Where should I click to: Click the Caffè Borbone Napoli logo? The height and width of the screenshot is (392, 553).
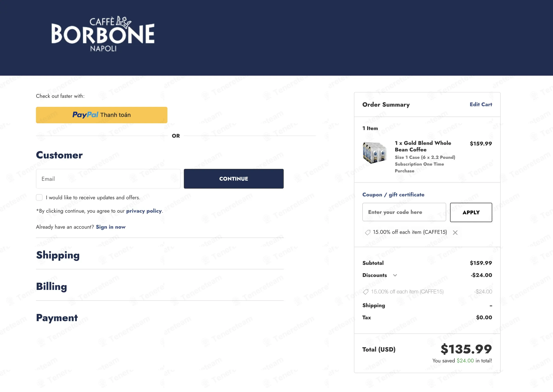[103, 34]
